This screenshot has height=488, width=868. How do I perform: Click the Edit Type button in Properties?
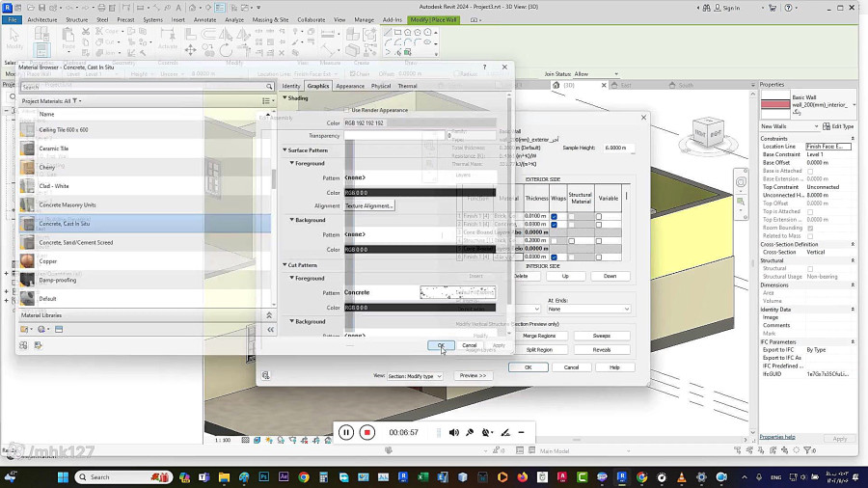(839, 126)
